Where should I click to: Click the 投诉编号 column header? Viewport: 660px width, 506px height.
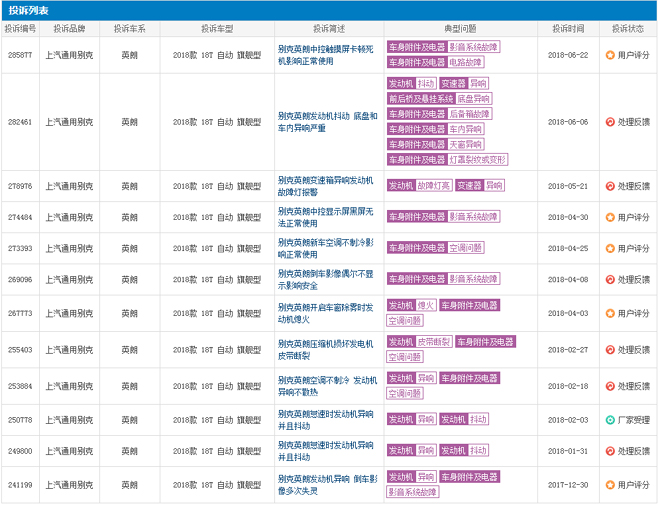coord(20,29)
